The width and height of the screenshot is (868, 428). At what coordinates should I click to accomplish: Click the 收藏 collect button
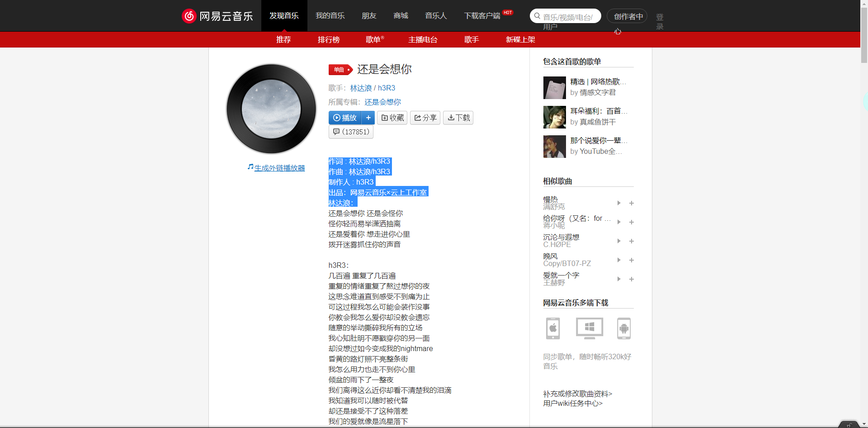coord(392,118)
